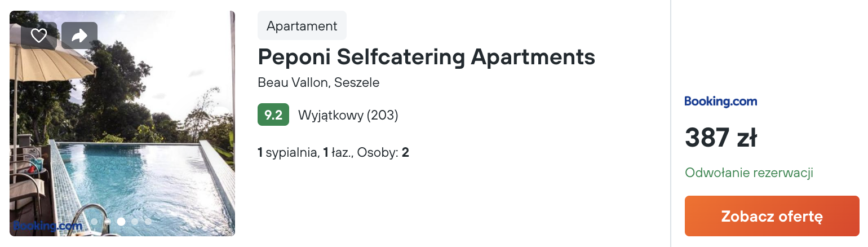Image resolution: width=868 pixels, height=247 pixels.
Task: Click the 1 sypialnia room details
Action: tap(287, 152)
